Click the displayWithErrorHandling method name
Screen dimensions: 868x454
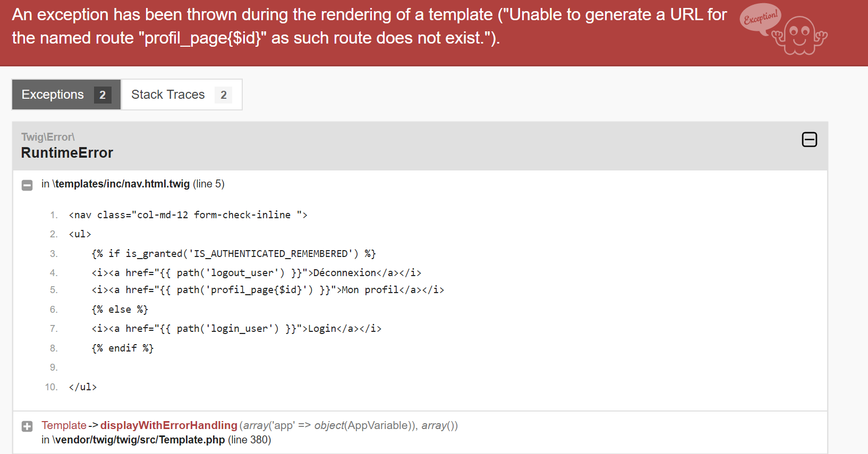pos(169,425)
